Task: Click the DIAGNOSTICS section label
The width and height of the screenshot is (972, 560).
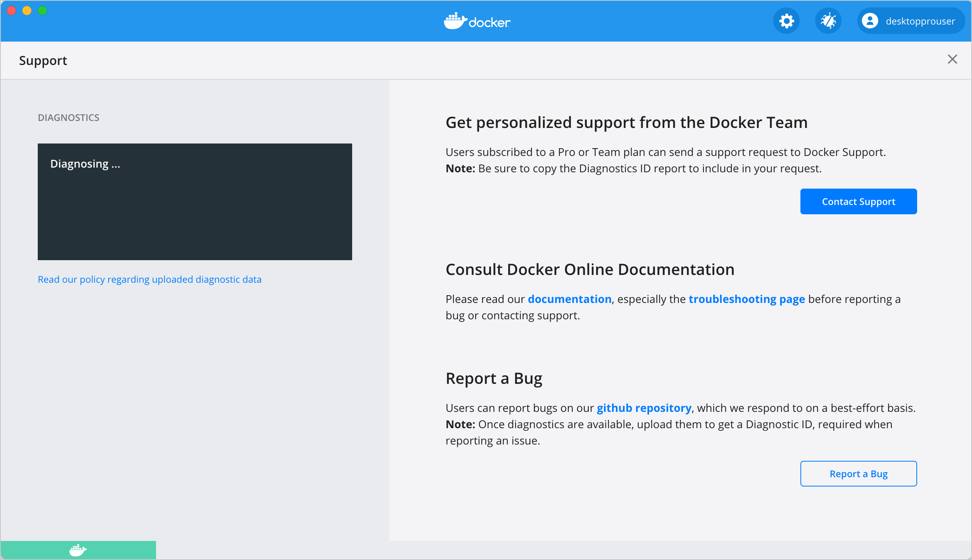Action: (x=68, y=118)
